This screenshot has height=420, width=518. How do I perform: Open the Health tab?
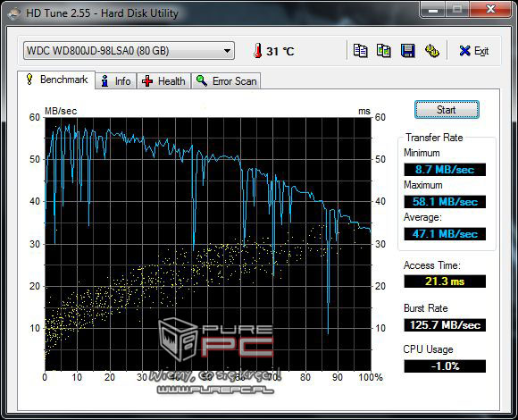[x=163, y=81]
